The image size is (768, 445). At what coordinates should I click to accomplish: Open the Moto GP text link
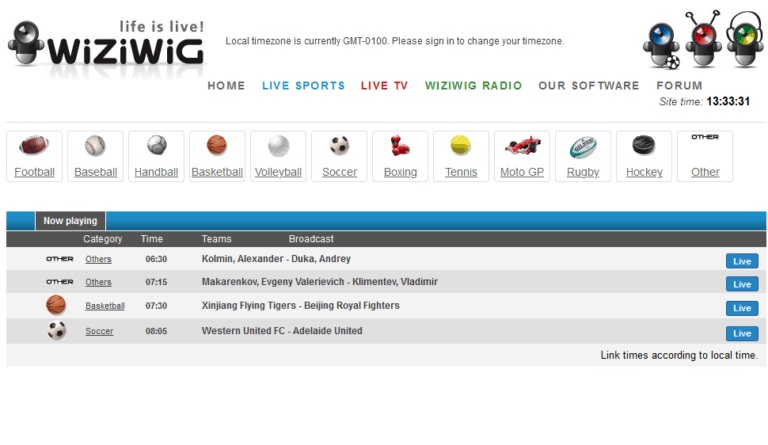pyautogui.click(x=522, y=172)
